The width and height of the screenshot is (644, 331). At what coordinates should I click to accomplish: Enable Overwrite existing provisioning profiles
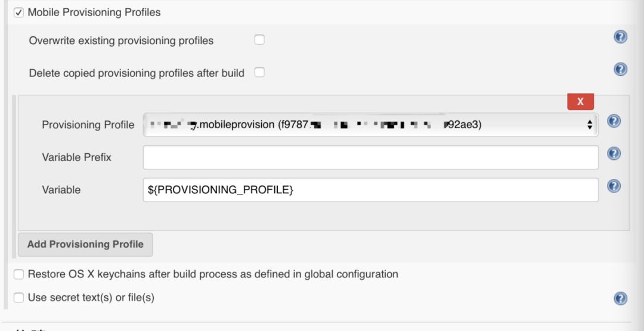coord(259,40)
